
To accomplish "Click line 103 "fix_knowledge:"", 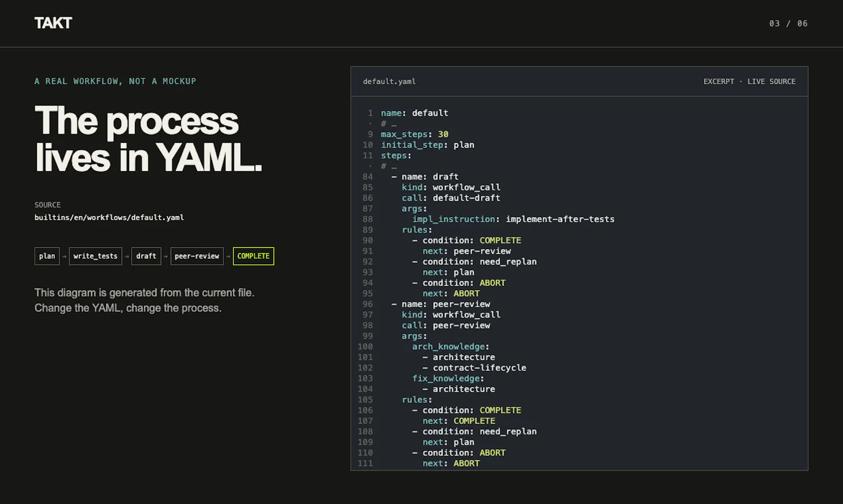I will 448,378.
